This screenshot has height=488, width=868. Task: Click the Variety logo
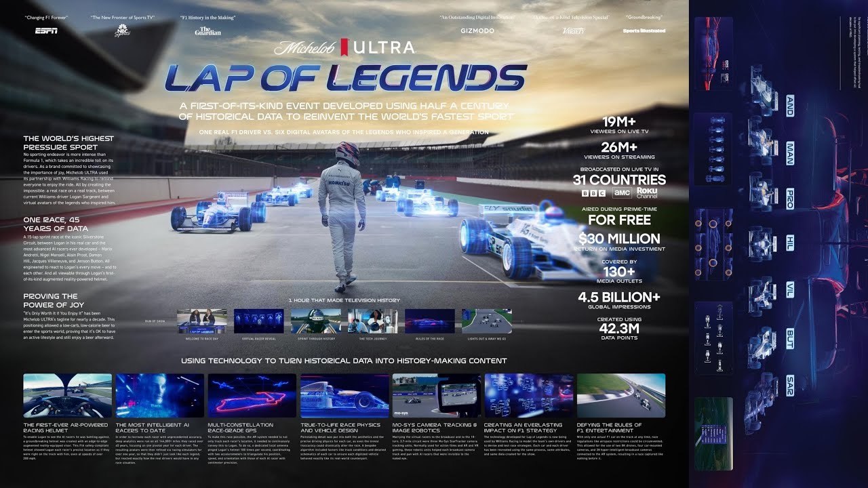click(x=574, y=31)
